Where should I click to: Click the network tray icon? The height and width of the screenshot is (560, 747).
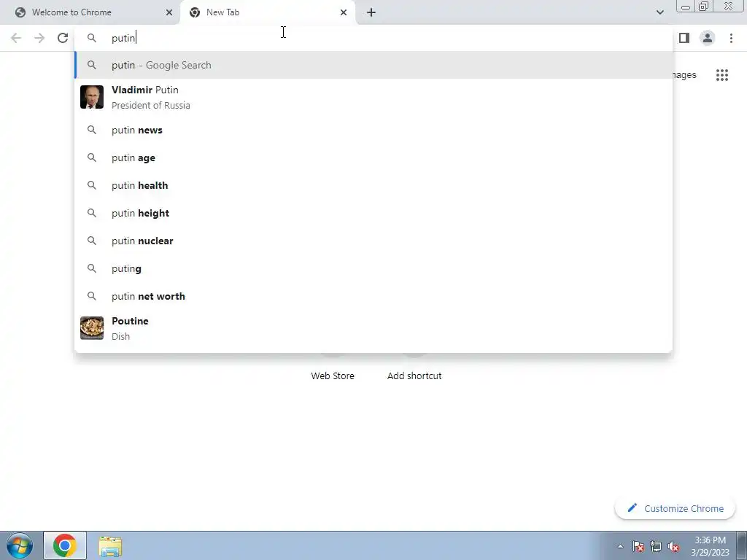click(x=656, y=546)
